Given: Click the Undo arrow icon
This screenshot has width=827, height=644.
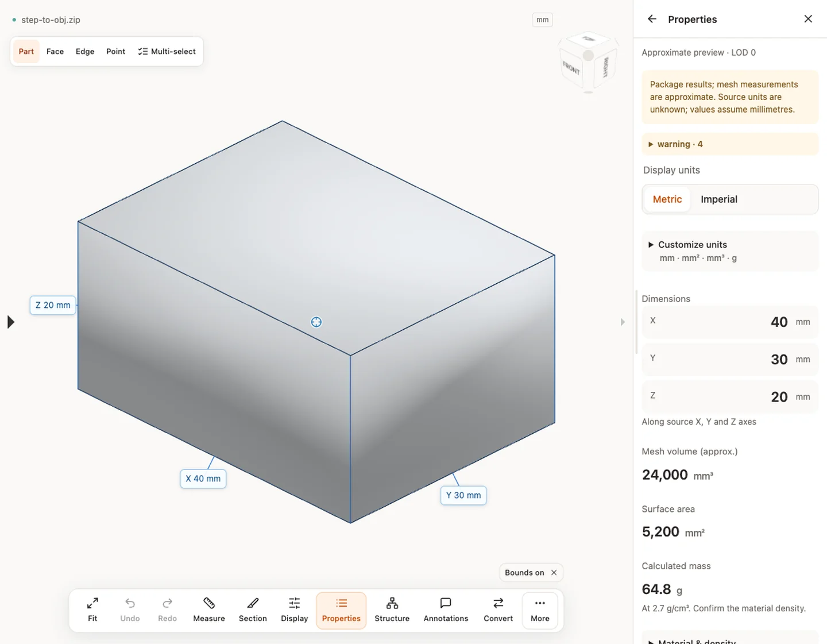Looking at the screenshot, I should pyautogui.click(x=130, y=603).
